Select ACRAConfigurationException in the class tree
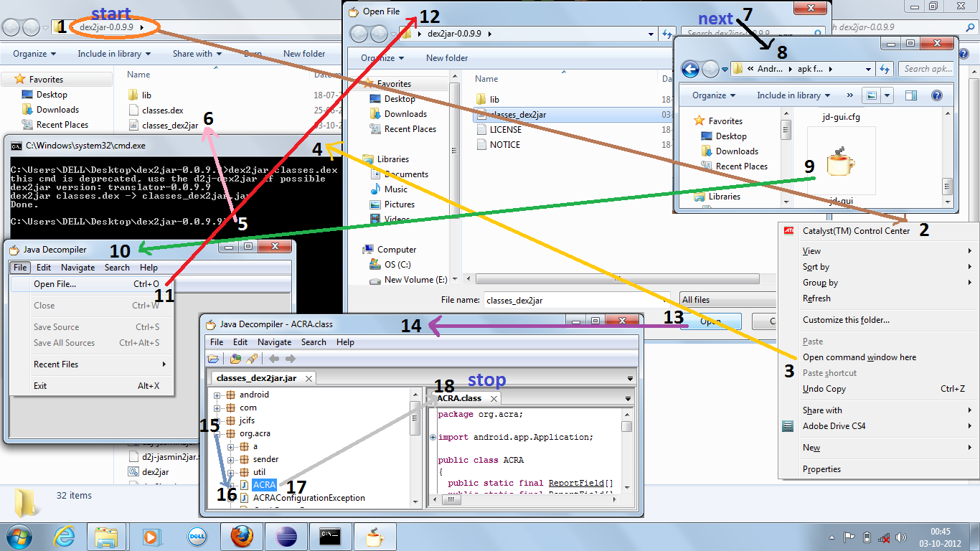 coord(308,498)
